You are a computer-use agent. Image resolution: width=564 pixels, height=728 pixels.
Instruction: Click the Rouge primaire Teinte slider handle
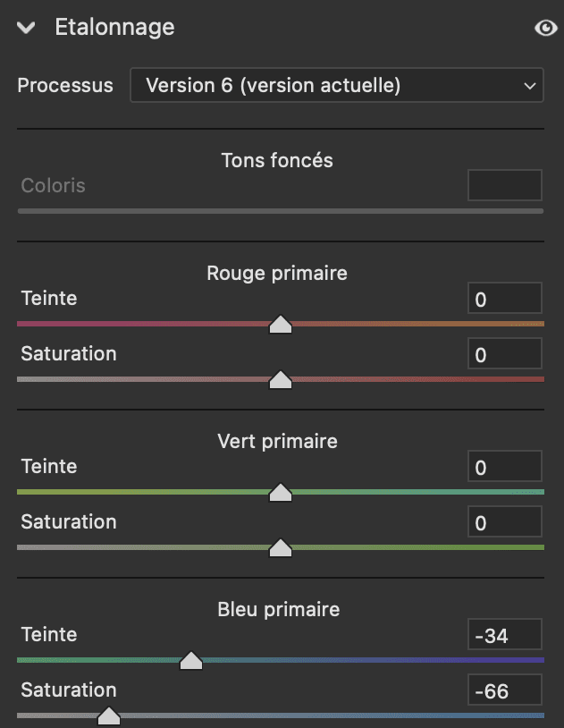click(281, 324)
